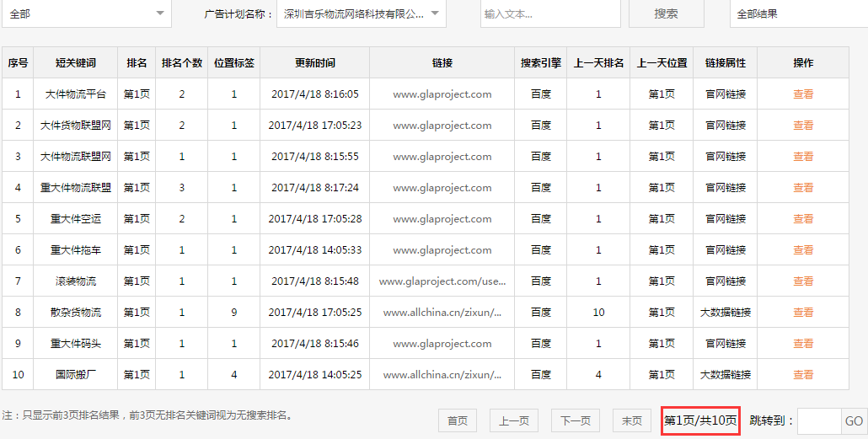Open the 全部结果 results filter dropdown

pos(799,13)
